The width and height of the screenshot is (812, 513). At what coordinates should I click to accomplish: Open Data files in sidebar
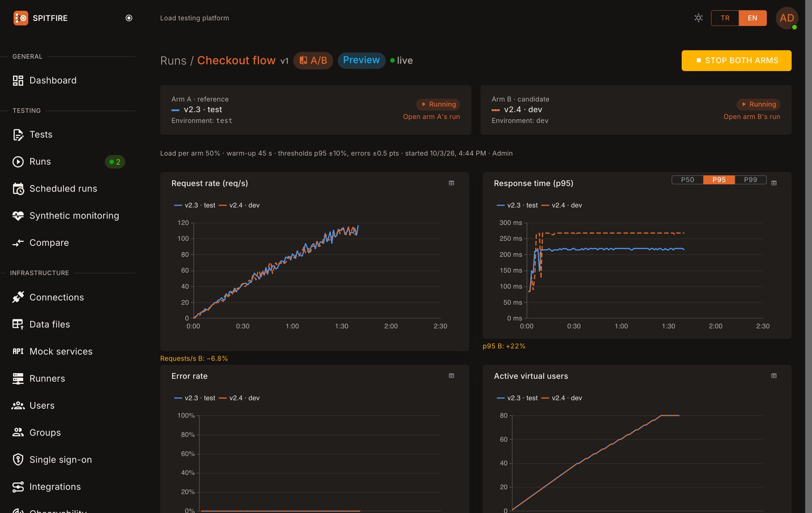coord(50,324)
